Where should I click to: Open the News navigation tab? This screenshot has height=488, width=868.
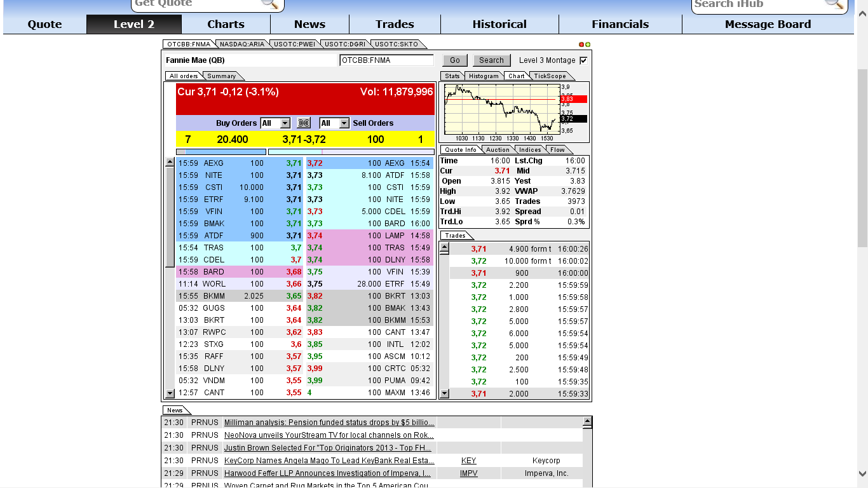(309, 24)
